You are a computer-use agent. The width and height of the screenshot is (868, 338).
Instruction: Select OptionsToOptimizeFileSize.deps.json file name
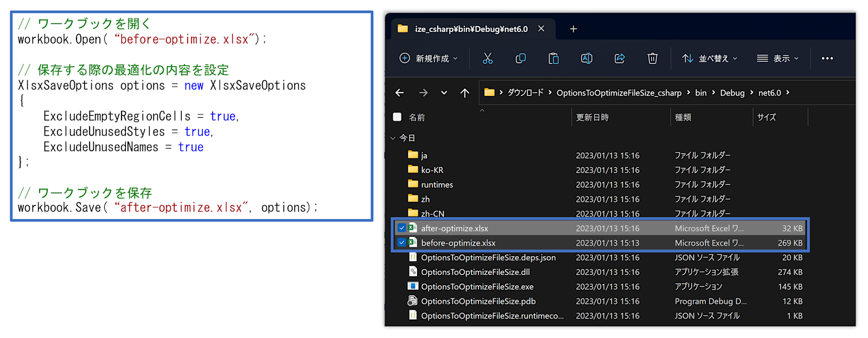pyautogui.click(x=488, y=258)
